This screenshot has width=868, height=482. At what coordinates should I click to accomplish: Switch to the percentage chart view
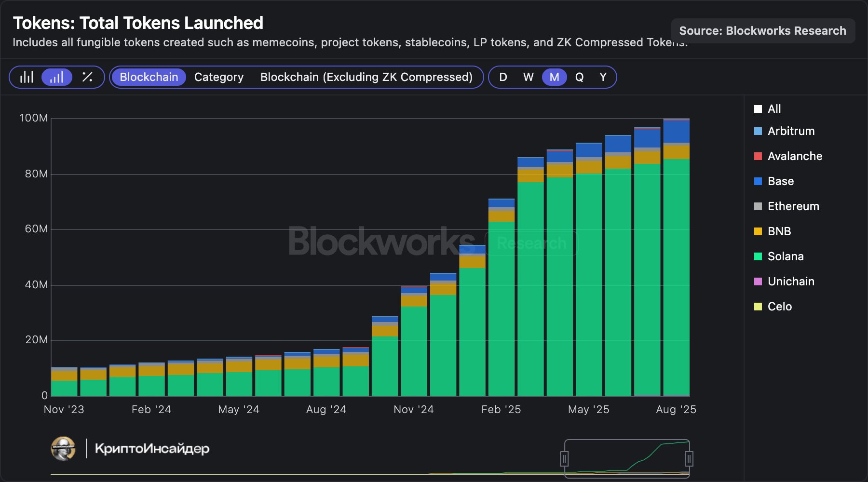[x=87, y=77]
